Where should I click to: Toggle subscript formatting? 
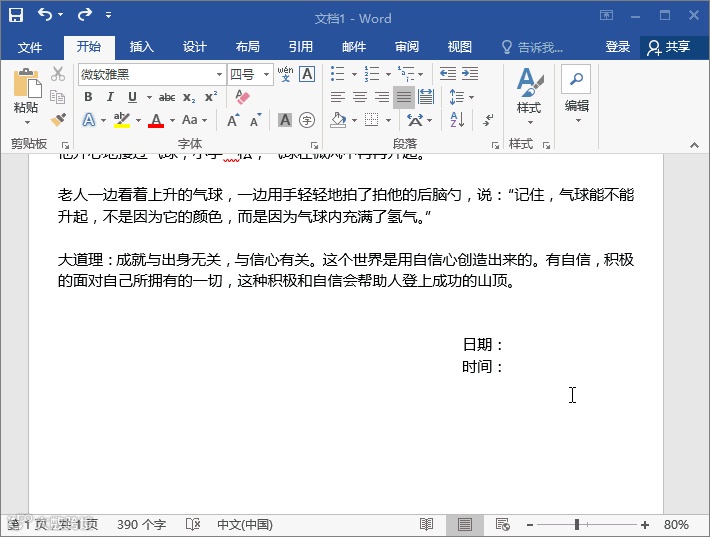(189, 97)
